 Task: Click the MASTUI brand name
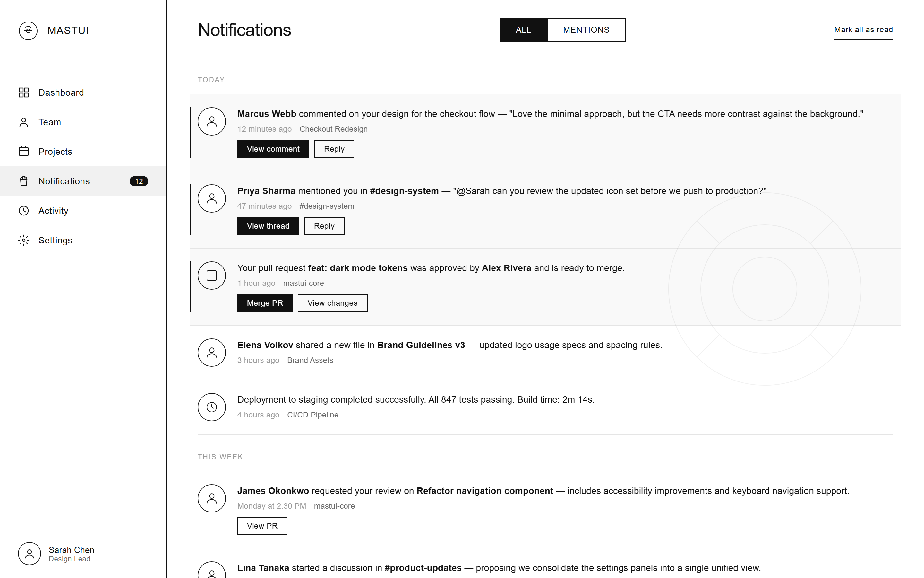tap(68, 31)
